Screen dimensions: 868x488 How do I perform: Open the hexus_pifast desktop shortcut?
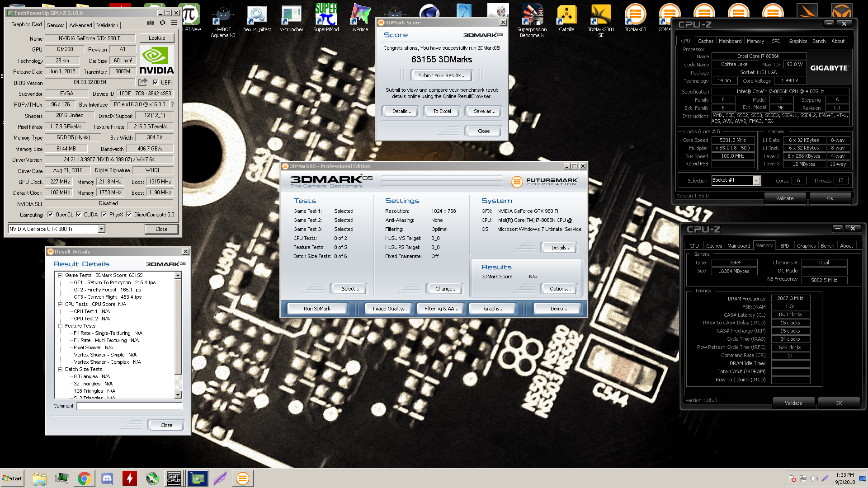pos(257,18)
